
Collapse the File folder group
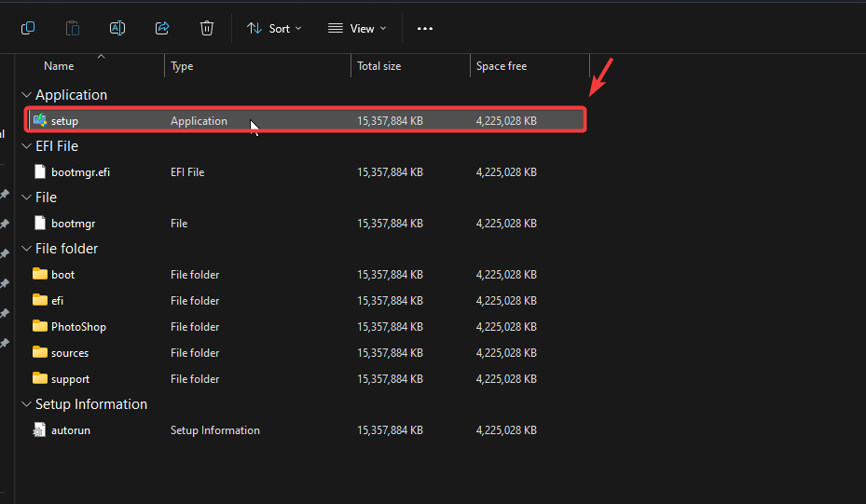pos(25,249)
